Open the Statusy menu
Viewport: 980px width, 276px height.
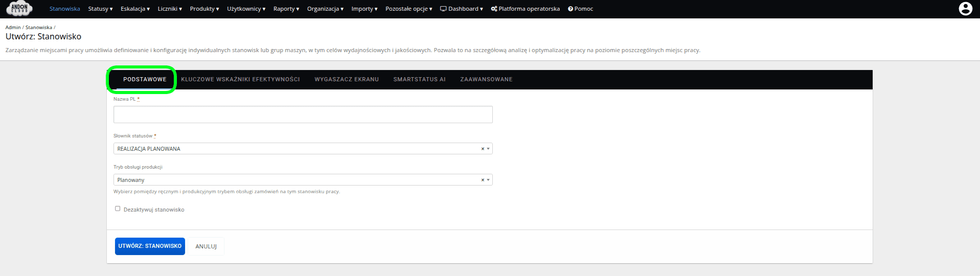(100, 9)
